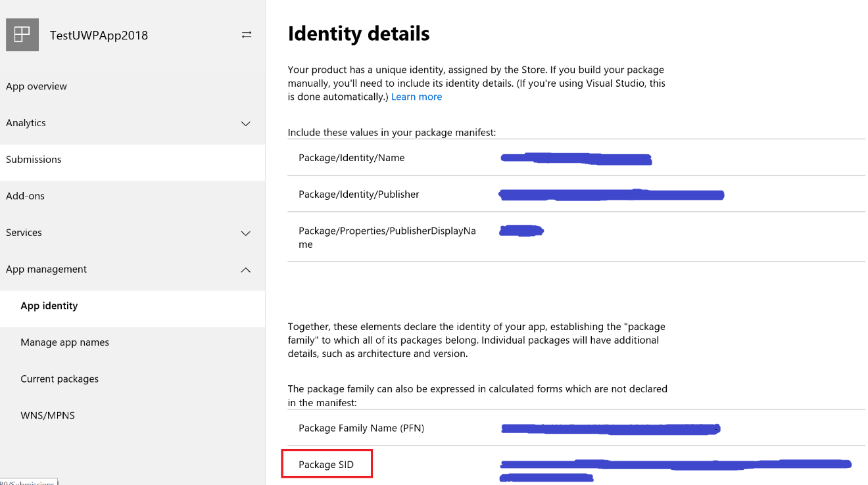Click the TestUWPApp2018 app name
This screenshot has height=485, width=868.
[x=99, y=35]
